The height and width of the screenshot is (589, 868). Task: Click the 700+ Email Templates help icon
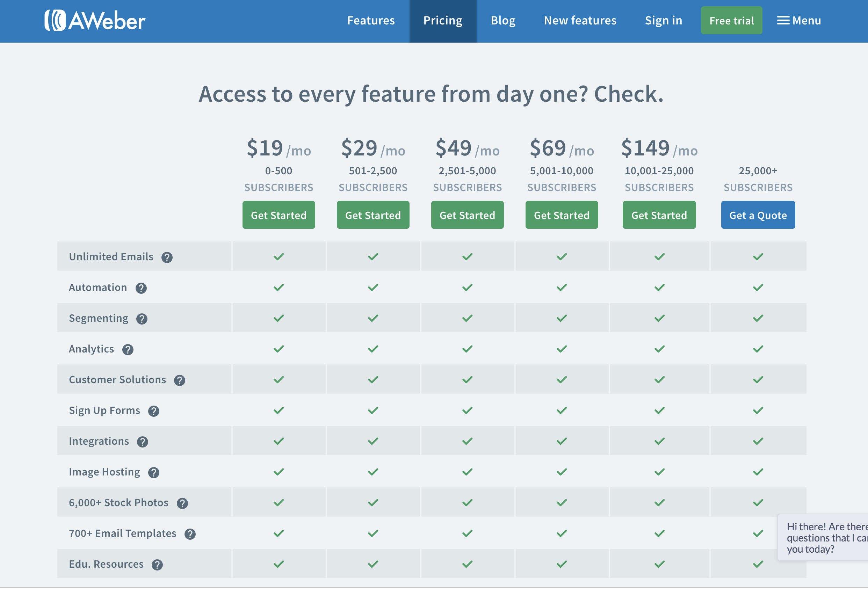(190, 534)
